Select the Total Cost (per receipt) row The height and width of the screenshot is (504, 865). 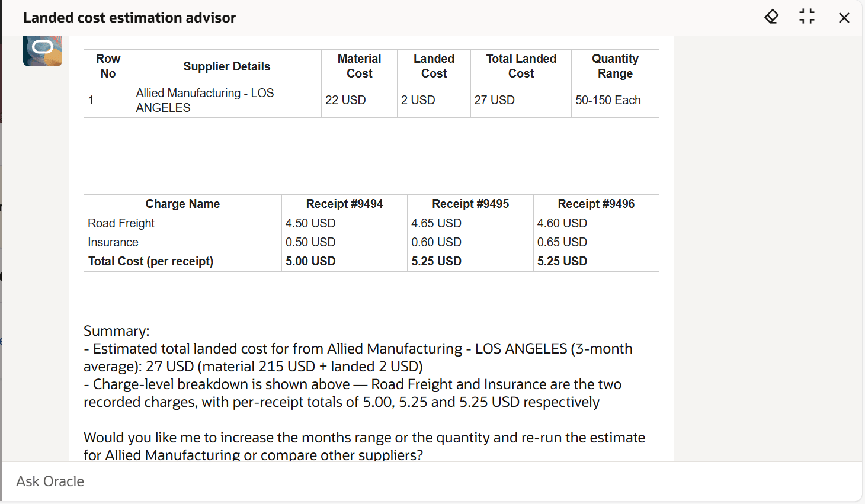point(149,261)
